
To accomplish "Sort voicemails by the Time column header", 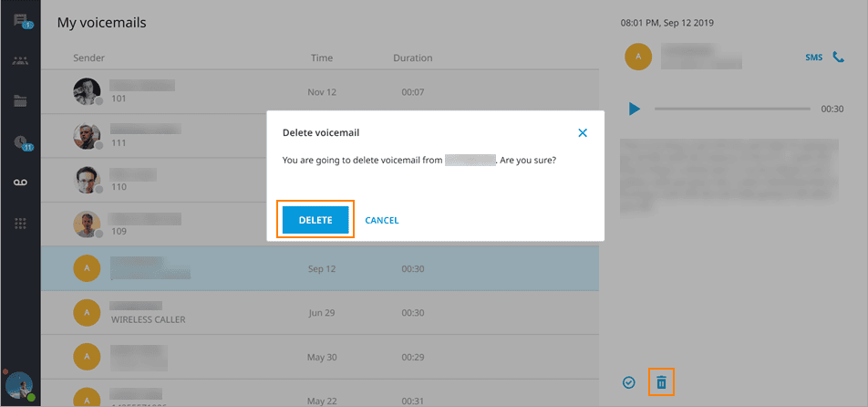I will pos(321,57).
